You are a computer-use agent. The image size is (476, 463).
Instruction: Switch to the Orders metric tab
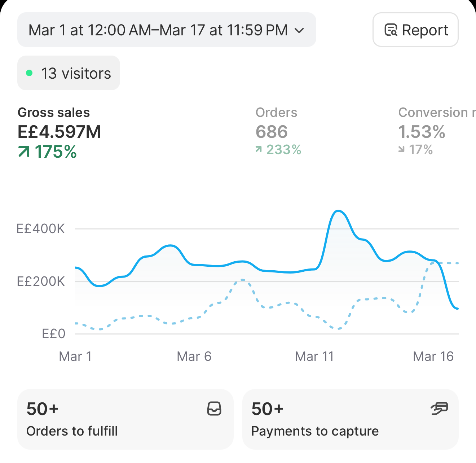tap(278, 132)
